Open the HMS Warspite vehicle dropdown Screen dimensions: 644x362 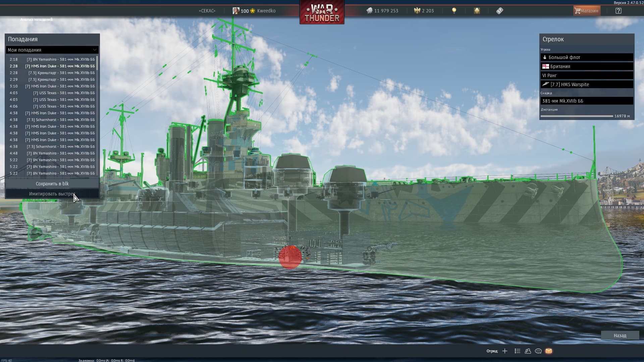click(587, 84)
